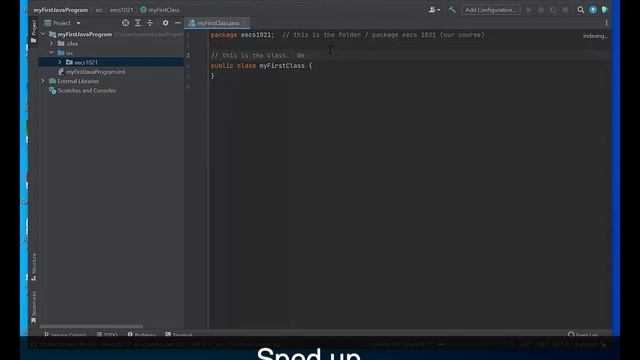Image resolution: width=640 pixels, height=360 pixels.
Task: Select Scratches and Consoles item
Action: 86,91
